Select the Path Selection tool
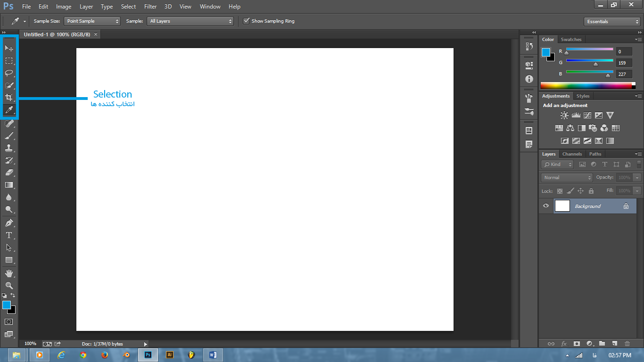Image resolution: width=644 pixels, height=362 pixels. [9, 247]
